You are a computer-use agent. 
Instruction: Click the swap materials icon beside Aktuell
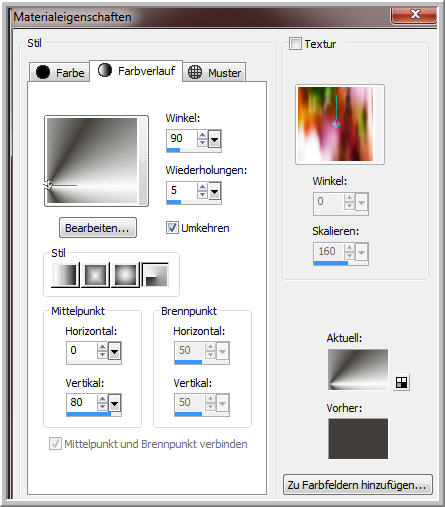point(401,382)
